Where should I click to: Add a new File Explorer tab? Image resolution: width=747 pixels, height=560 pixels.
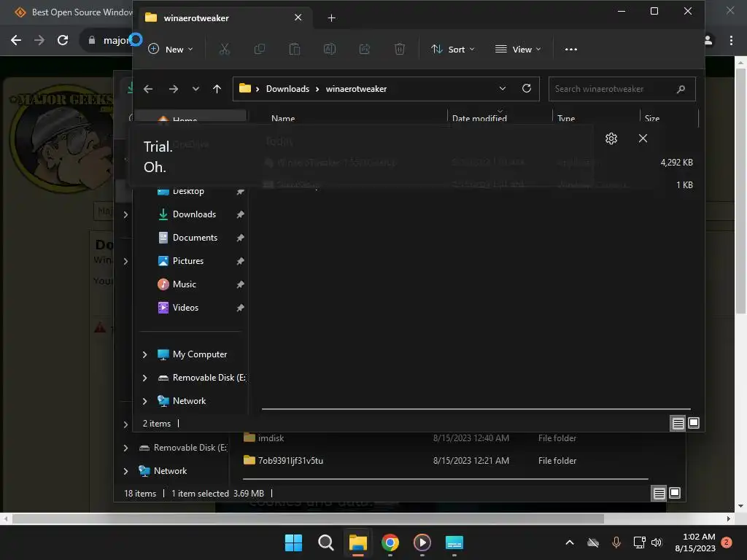(x=332, y=18)
